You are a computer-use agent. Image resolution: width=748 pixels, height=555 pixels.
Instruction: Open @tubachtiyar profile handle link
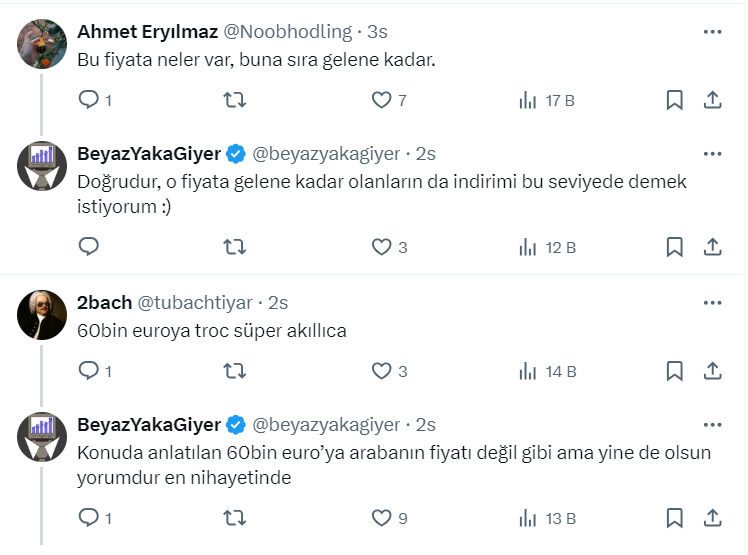click(x=197, y=303)
